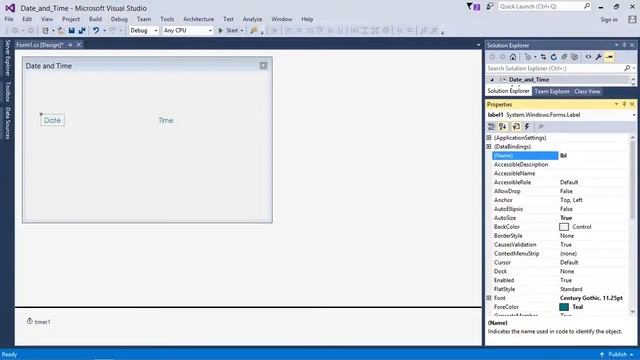This screenshot has width=640, height=360.
Task: Switch Properties to Alphabetical sort
Action: click(503, 127)
